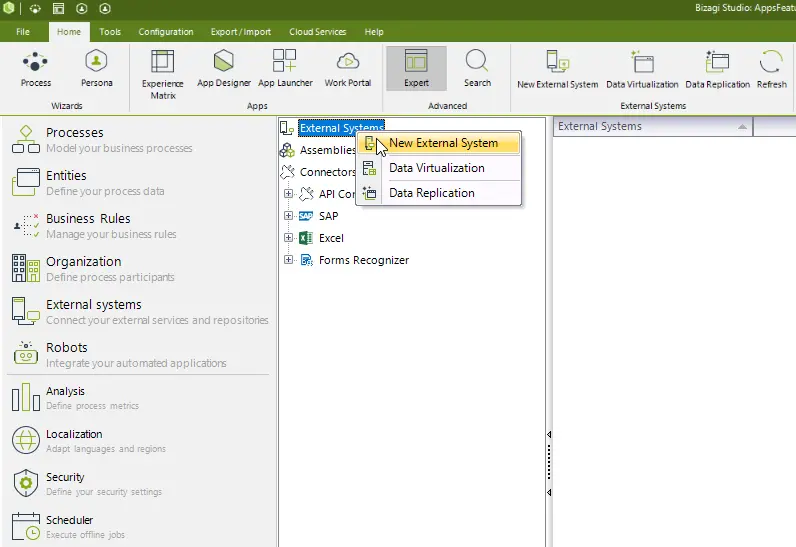Click the fourth quick-access toolbar icon
The image size is (796, 547).
pyautogui.click(x=82, y=9)
